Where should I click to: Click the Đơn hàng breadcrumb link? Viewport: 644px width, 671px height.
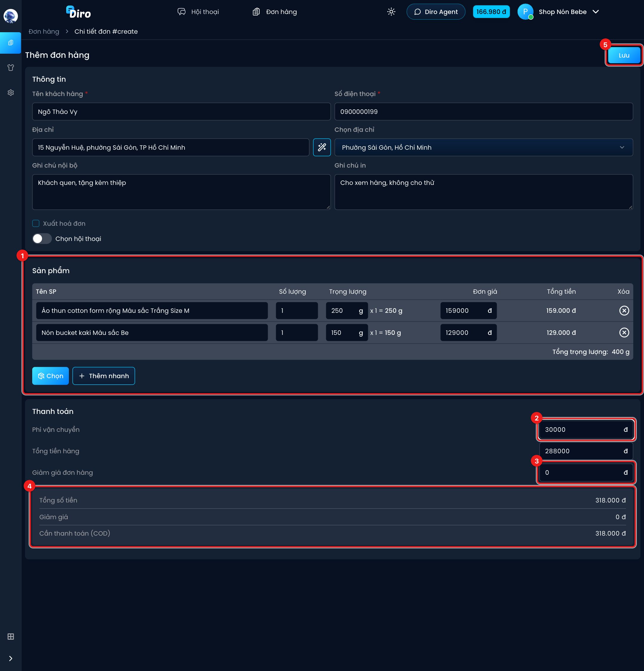(44, 32)
